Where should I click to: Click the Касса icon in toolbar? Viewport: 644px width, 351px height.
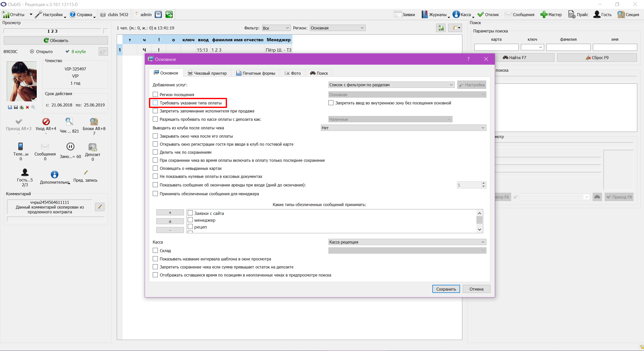456,14
